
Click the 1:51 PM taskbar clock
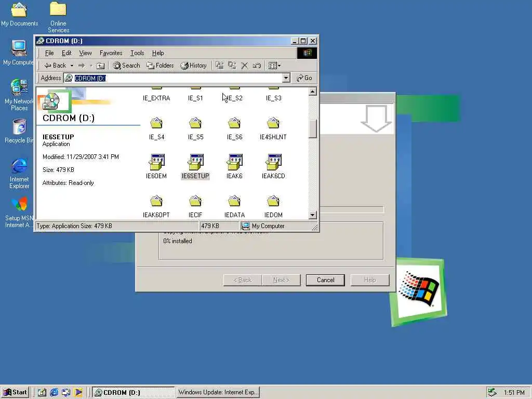(x=514, y=393)
